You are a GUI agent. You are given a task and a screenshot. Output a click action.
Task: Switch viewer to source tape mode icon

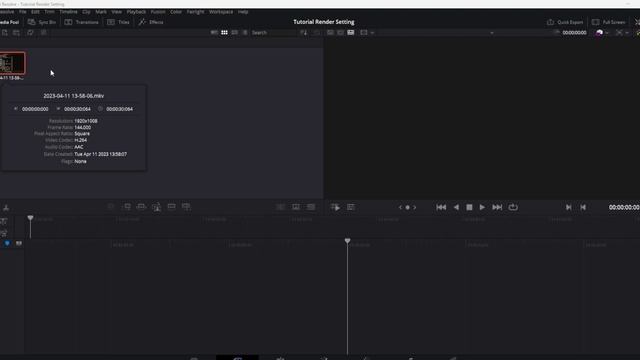pos(340,32)
